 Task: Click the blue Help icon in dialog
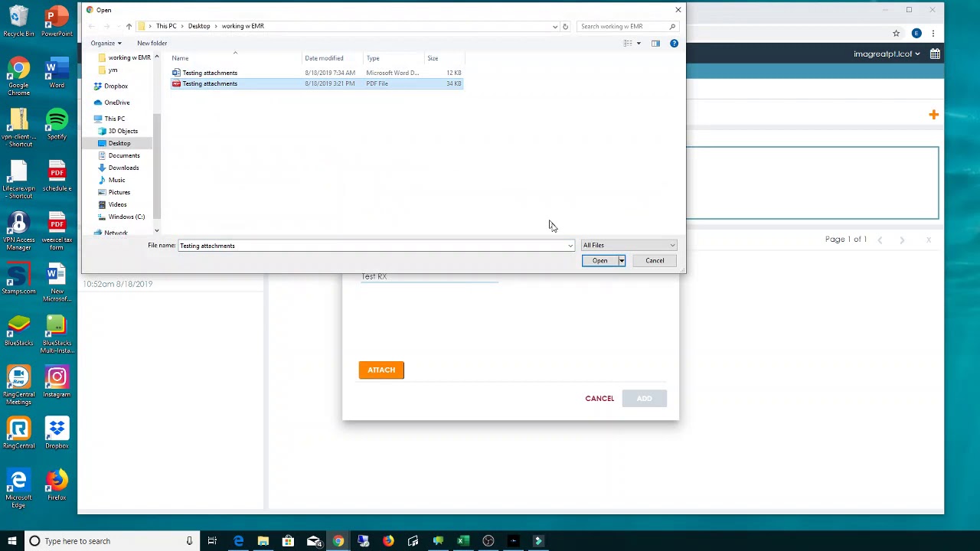674,44
